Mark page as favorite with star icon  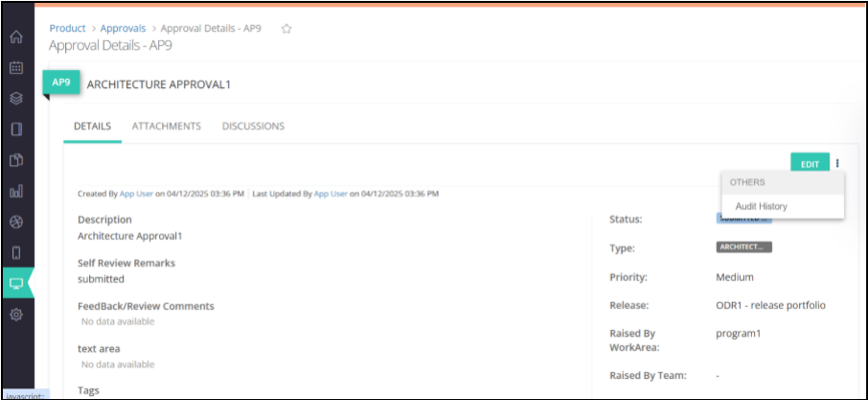286,29
